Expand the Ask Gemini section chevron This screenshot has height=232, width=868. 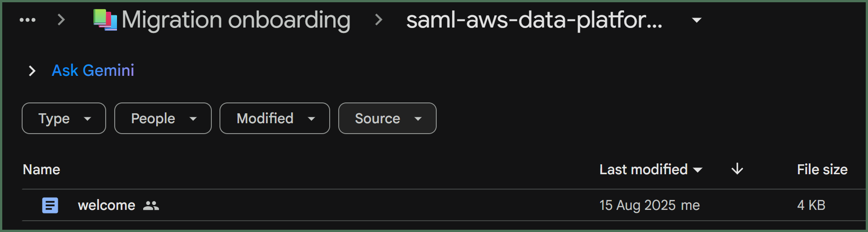pos(32,71)
